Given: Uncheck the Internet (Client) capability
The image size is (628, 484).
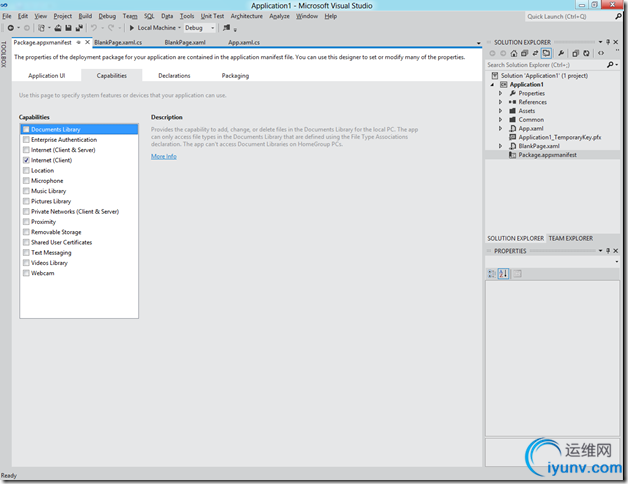Looking at the screenshot, I should tap(26, 160).
